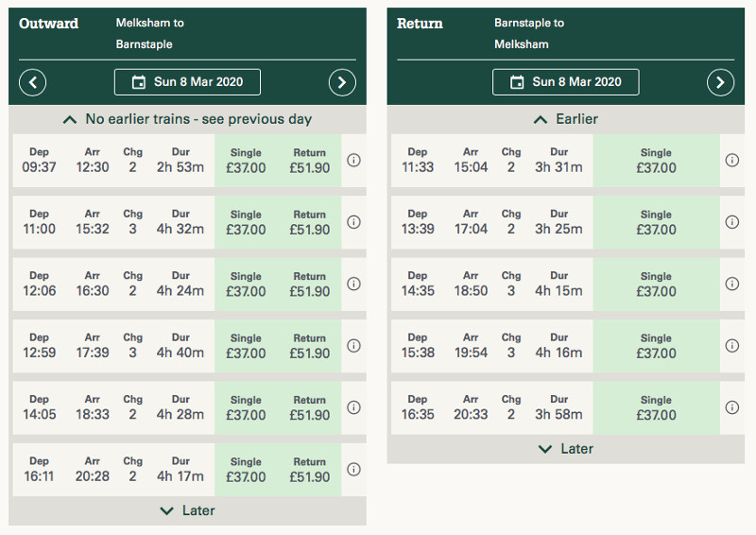This screenshot has width=756, height=535.
Task: Choose £51.90 return fare on 12:06 outward
Action: [x=310, y=285]
